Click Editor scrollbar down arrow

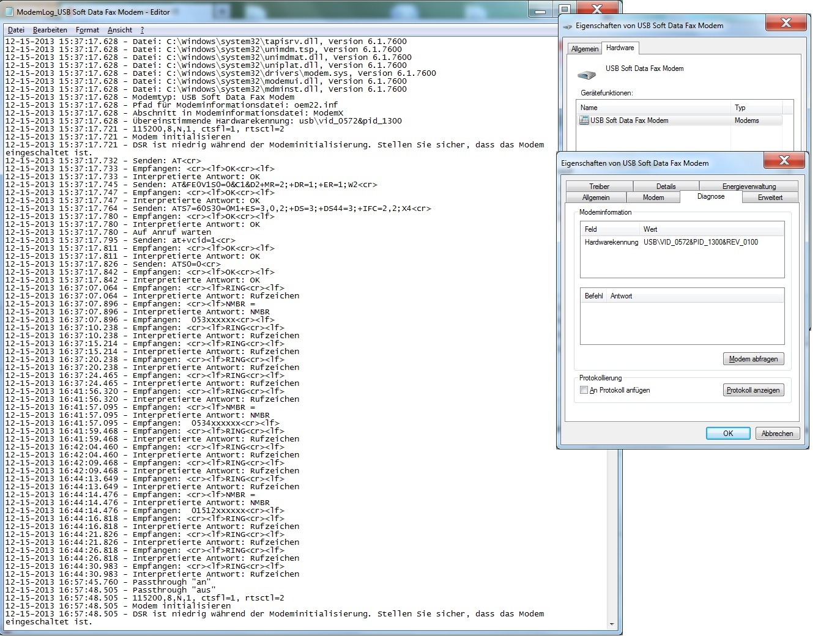coord(612,624)
